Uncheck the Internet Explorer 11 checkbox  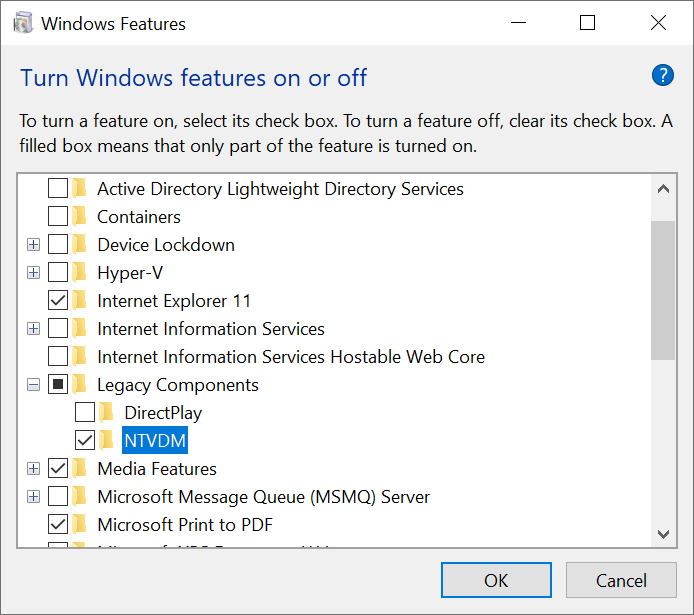[x=58, y=301]
